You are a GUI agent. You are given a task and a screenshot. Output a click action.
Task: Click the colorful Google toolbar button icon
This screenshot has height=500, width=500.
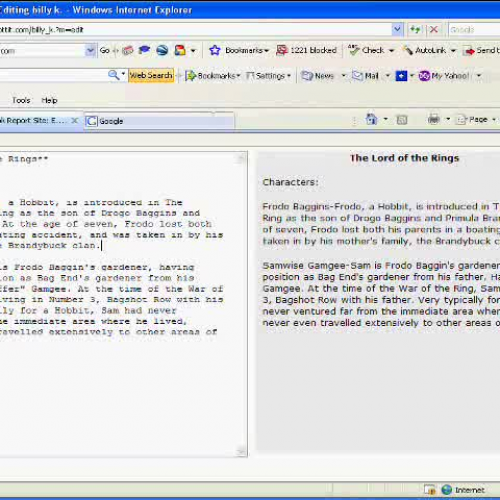pyautogui.click(x=180, y=50)
